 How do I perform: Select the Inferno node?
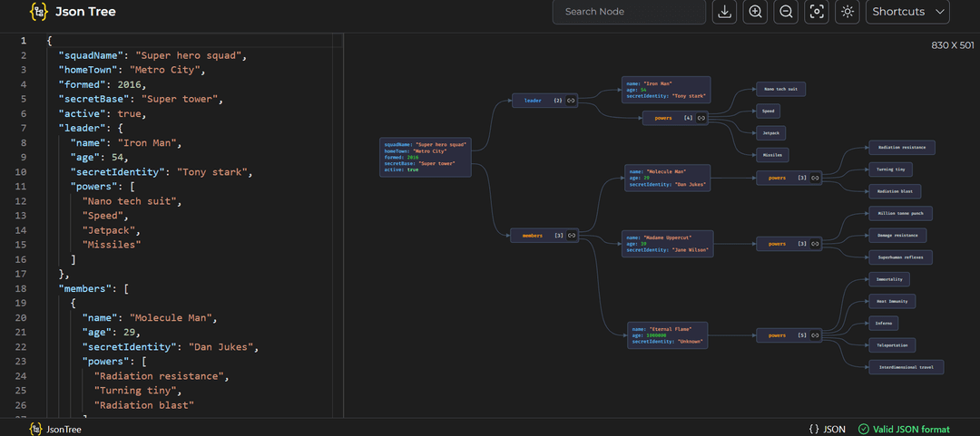[x=884, y=323]
